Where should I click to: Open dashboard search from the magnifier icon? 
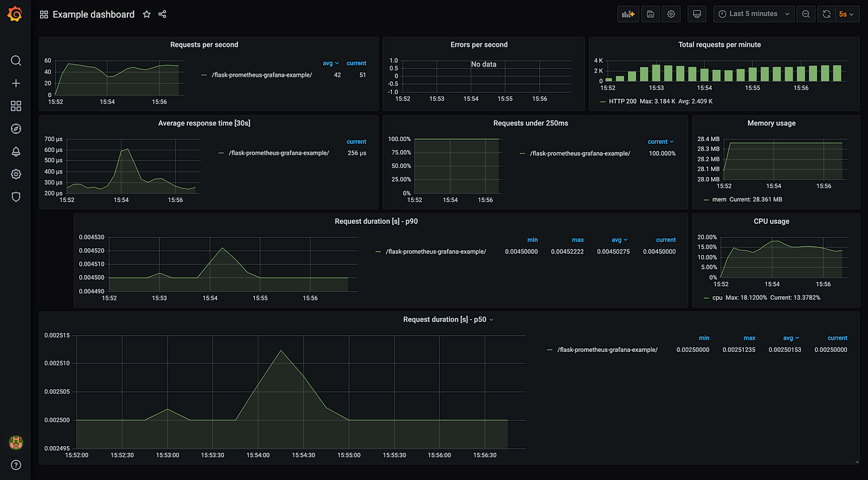pos(16,60)
